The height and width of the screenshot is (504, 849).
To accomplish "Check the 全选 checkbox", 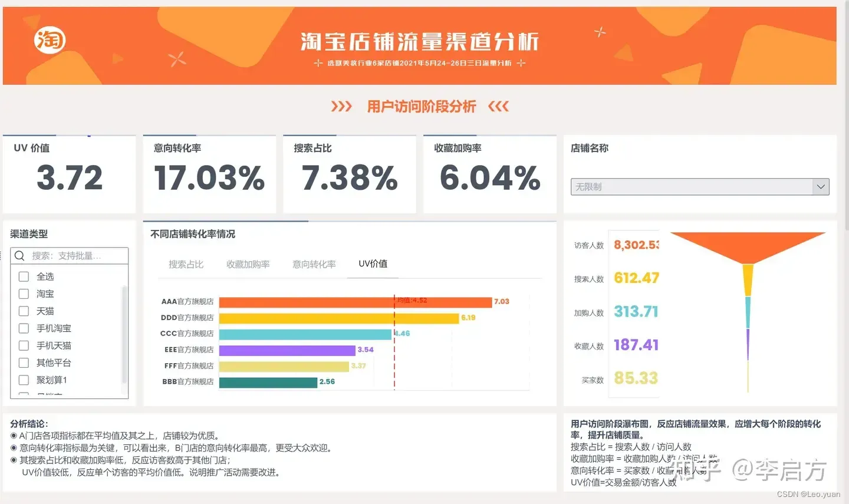I will tap(24, 276).
